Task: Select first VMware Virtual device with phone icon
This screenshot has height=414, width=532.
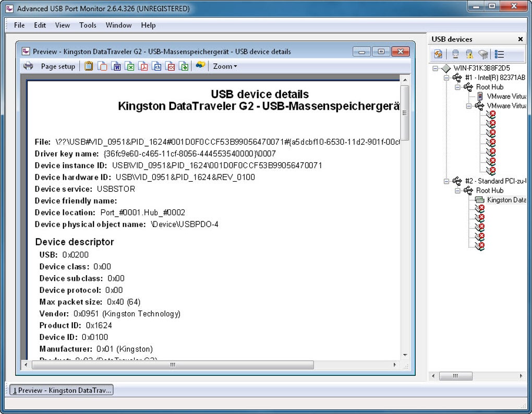Action: coord(506,97)
